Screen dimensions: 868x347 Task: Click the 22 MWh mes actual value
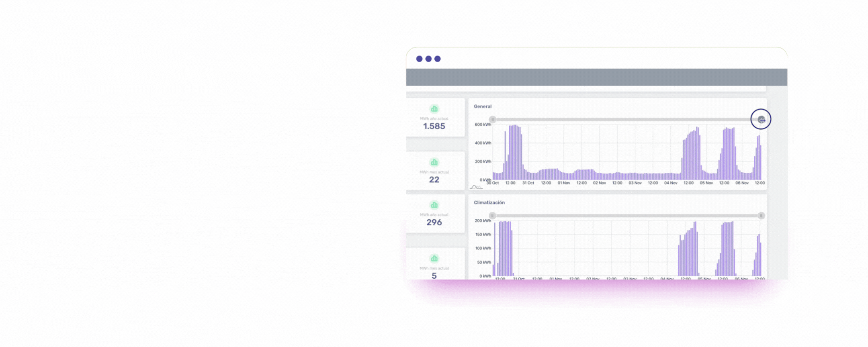[434, 180]
